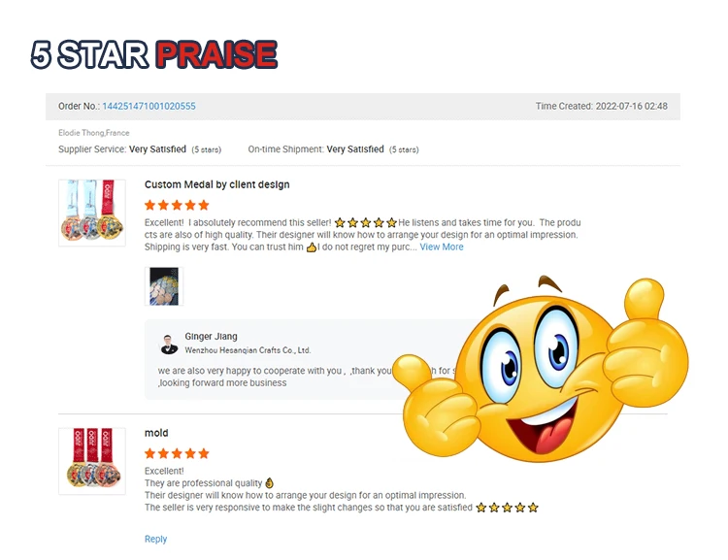Click the OK hand emoji after professional quality

click(269, 483)
